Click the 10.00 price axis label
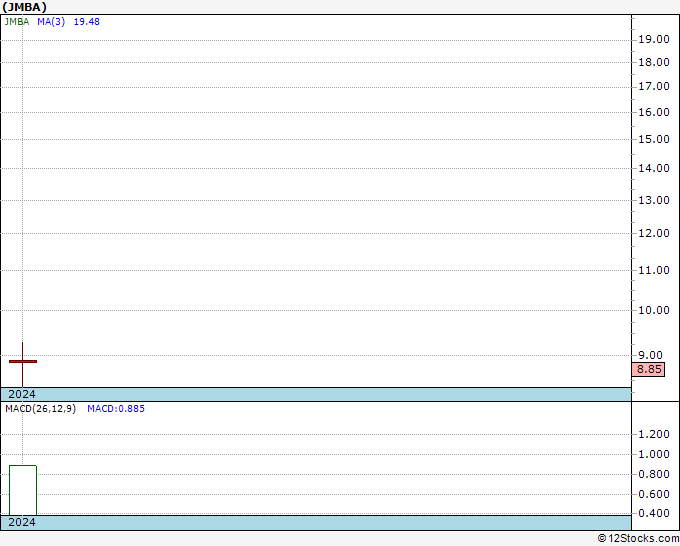The width and height of the screenshot is (680, 546). (654, 311)
